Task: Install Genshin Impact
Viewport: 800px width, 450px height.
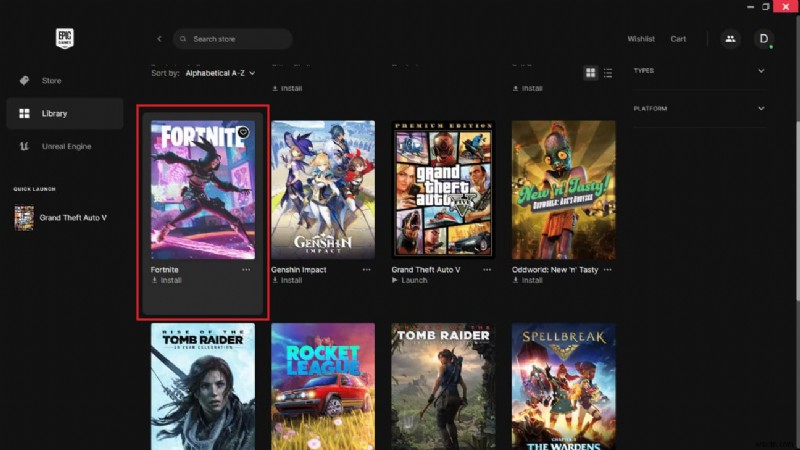Action: pyautogui.click(x=287, y=280)
